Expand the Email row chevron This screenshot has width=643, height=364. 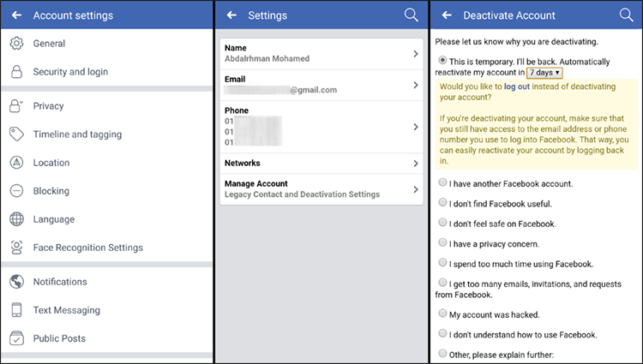(416, 85)
